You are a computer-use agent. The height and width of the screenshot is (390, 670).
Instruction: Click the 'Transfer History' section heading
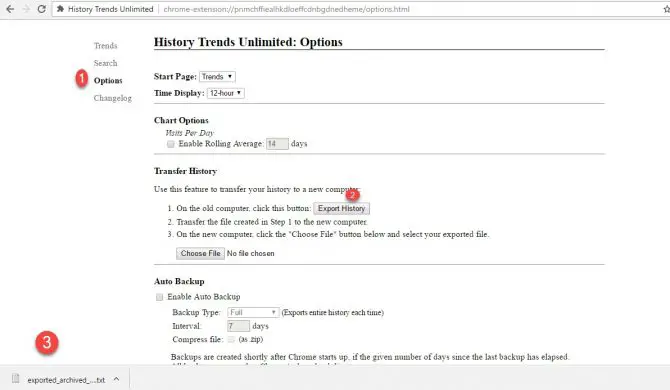185,171
